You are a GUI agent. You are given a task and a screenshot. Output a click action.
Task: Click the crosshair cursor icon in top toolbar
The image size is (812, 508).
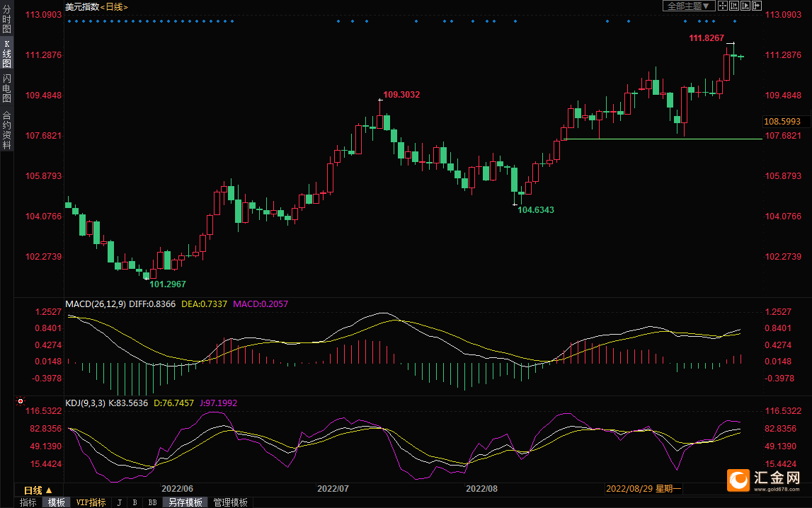click(x=722, y=6)
